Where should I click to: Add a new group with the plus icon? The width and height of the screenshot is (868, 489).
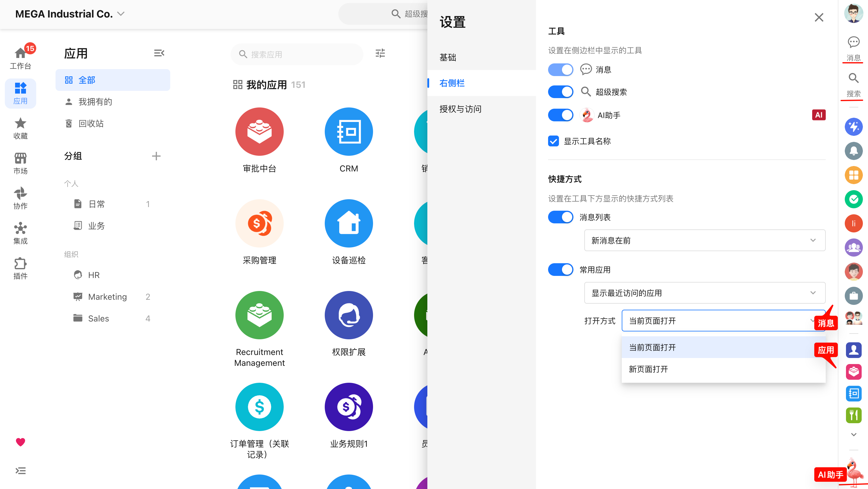coord(156,156)
